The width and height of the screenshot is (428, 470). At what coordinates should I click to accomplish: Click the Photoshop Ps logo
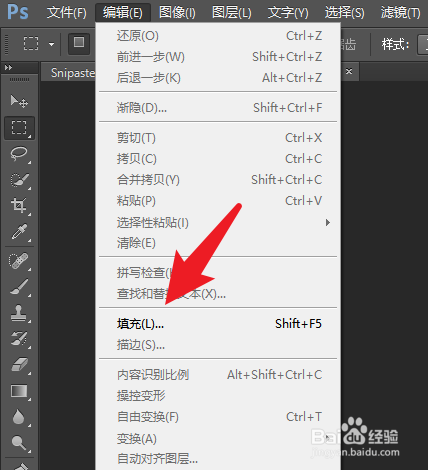[18, 12]
